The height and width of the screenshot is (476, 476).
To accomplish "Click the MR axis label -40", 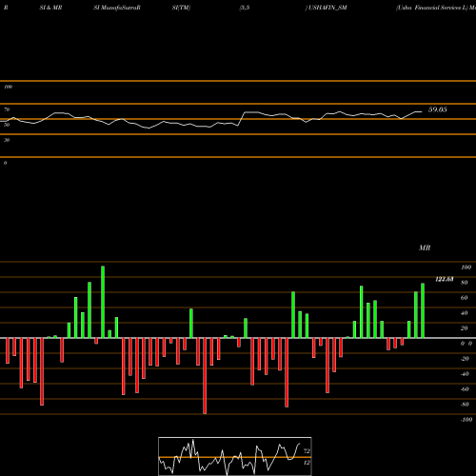I will (x=465, y=374).
